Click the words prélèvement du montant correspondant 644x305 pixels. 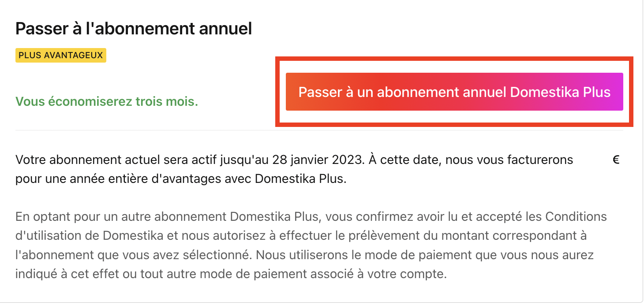pos(457,236)
